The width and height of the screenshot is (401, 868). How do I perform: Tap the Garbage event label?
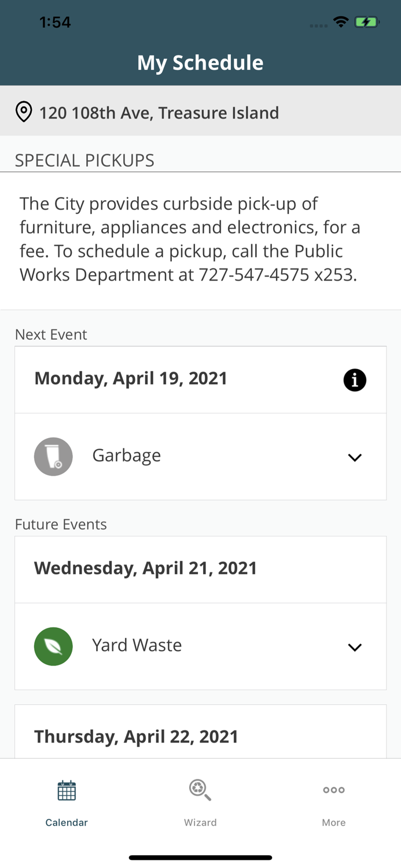coord(127,455)
